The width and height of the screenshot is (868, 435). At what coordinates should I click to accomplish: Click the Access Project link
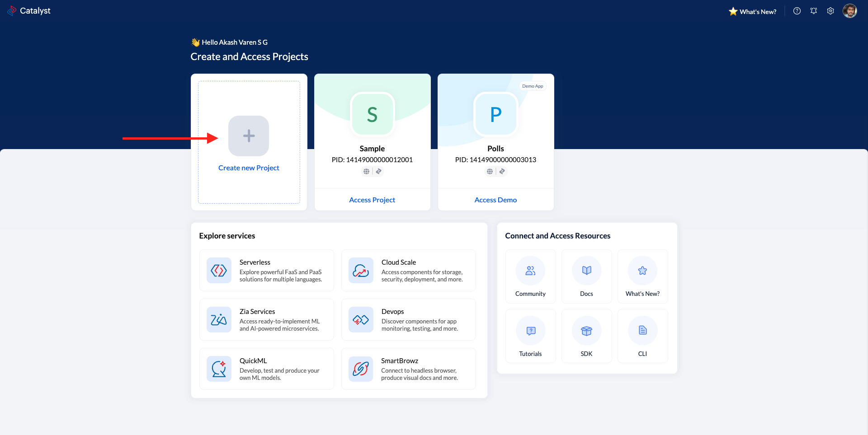(372, 200)
